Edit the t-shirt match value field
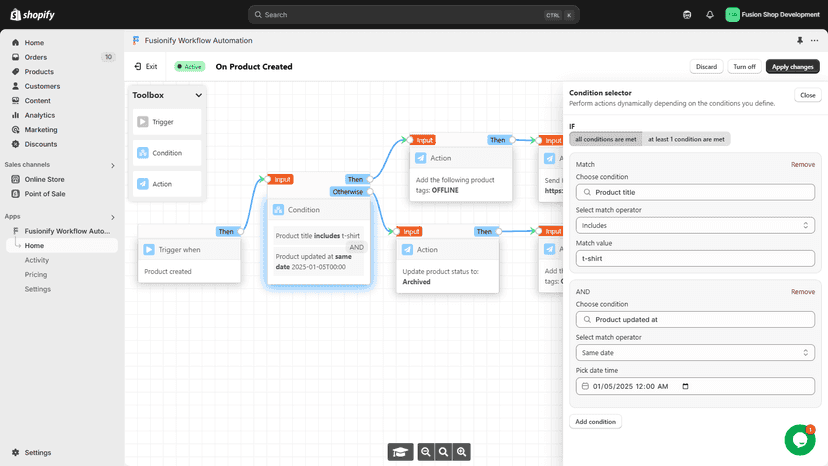 point(695,258)
